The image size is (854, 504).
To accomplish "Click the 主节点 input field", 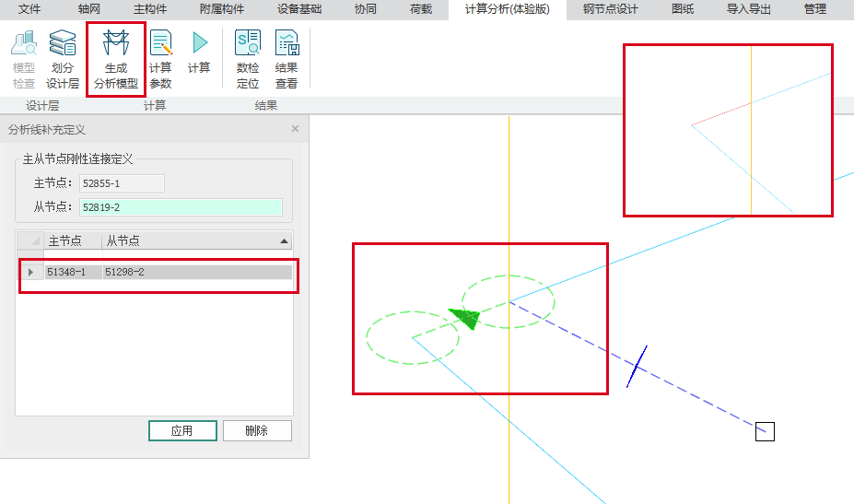I will [122, 183].
